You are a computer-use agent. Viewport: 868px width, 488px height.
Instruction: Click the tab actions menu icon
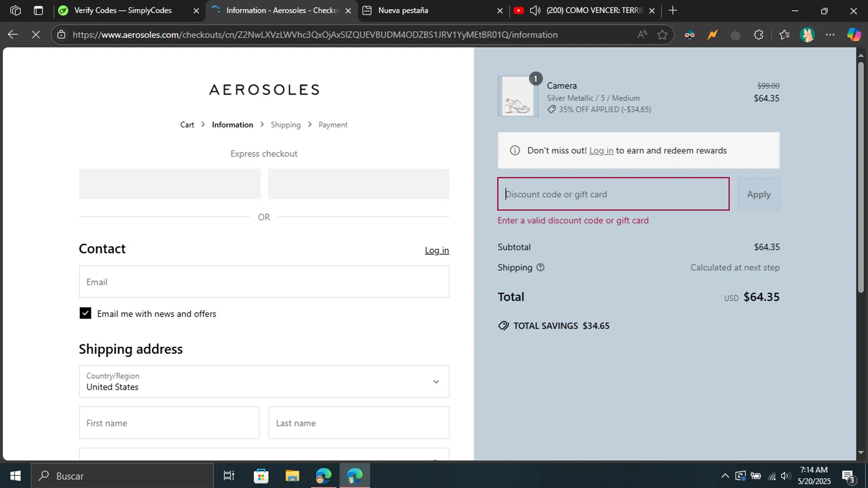[38, 10]
